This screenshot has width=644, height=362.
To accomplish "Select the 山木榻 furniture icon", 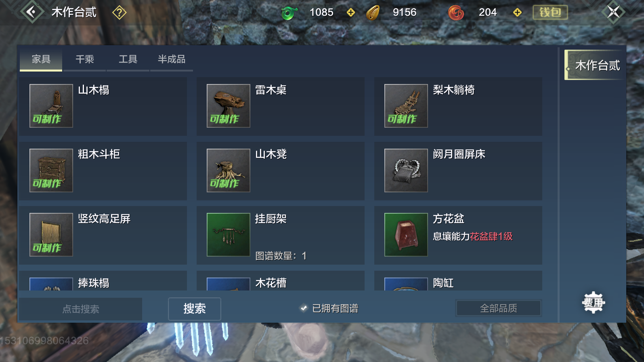I will (x=51, y=106).
